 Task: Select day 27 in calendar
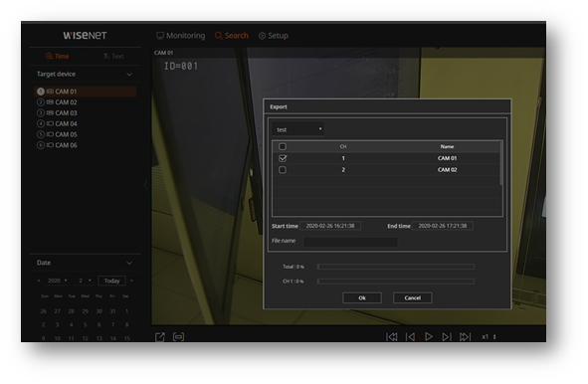[57, 311]
